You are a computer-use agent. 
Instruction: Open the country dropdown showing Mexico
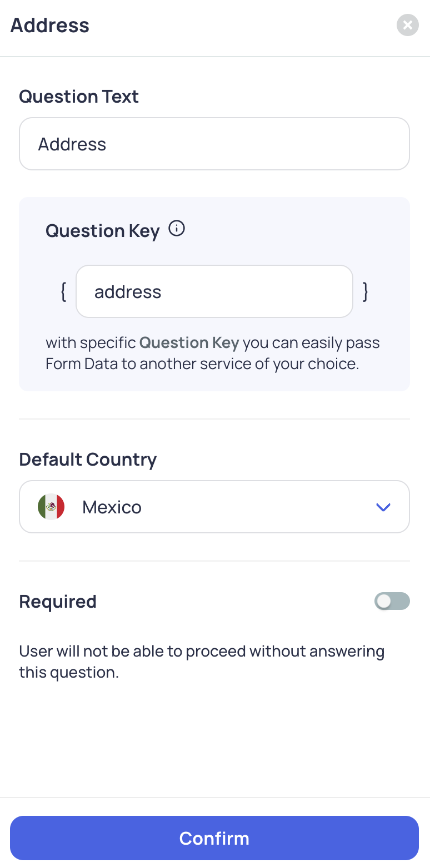214,507
